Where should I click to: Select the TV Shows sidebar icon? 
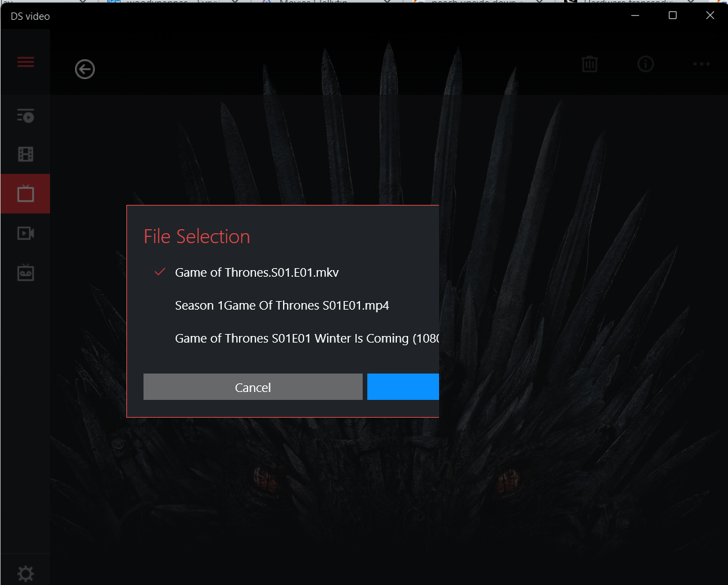26,194
